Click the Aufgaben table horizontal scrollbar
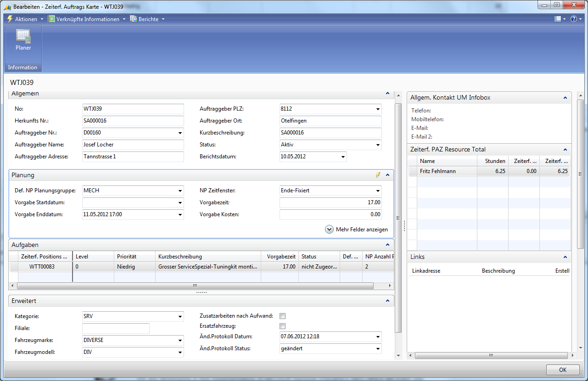 pos(195,286)
